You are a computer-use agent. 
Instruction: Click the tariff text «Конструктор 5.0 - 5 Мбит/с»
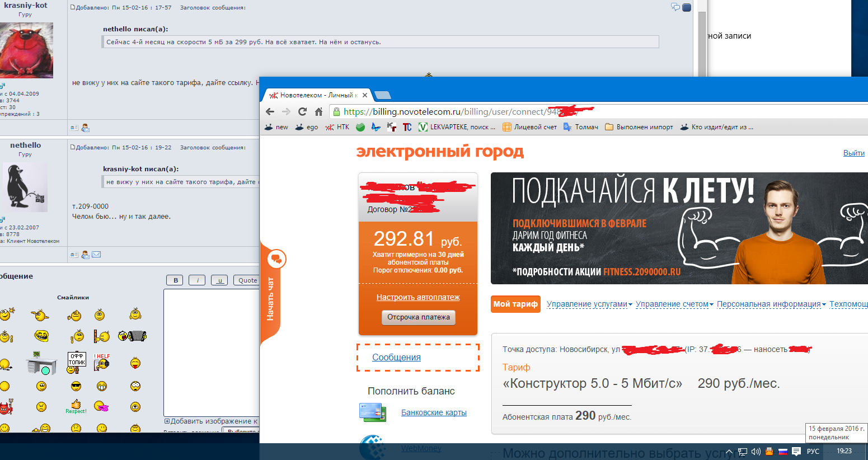coord(592,383)
